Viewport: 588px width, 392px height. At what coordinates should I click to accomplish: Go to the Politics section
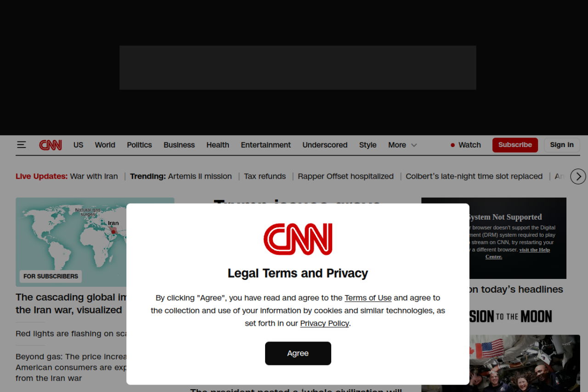[139, 145]
